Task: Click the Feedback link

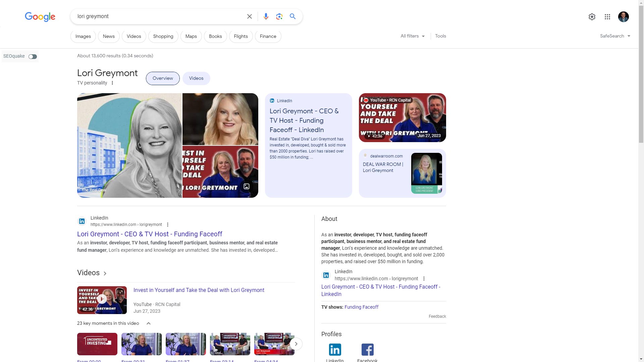Action: 437,316
